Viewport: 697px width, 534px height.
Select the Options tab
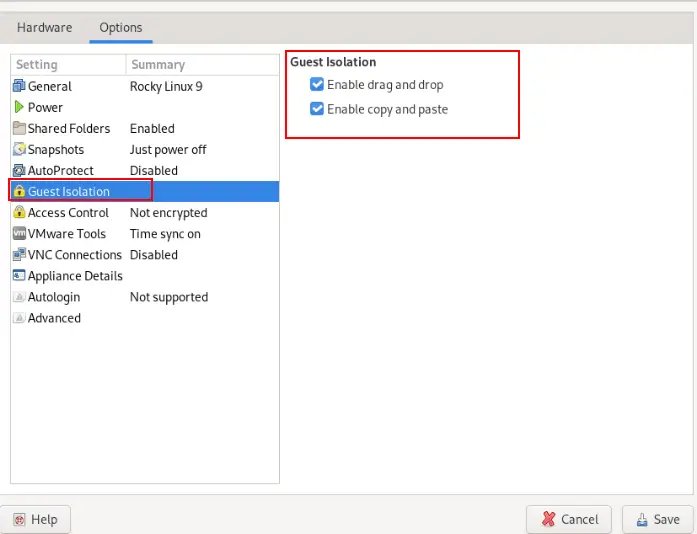click(121, 28)
